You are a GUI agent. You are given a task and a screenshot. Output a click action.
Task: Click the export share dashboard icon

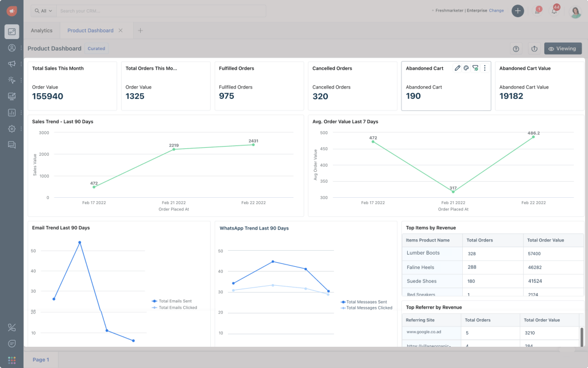(534, 49)
